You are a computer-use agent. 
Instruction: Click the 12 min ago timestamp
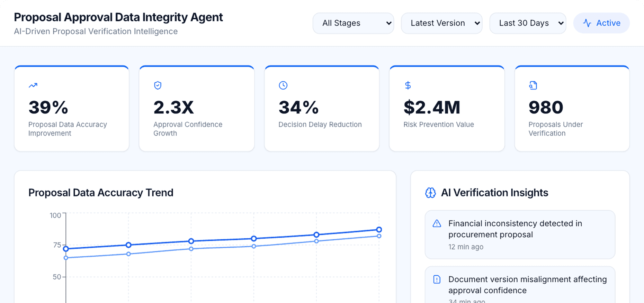pyautogui.click(x=466, y=247)
